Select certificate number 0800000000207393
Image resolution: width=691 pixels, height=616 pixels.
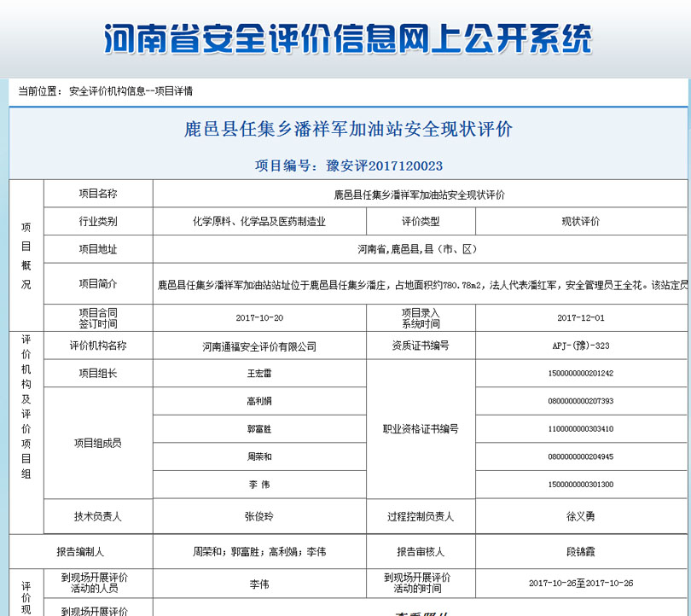(580, 401)
